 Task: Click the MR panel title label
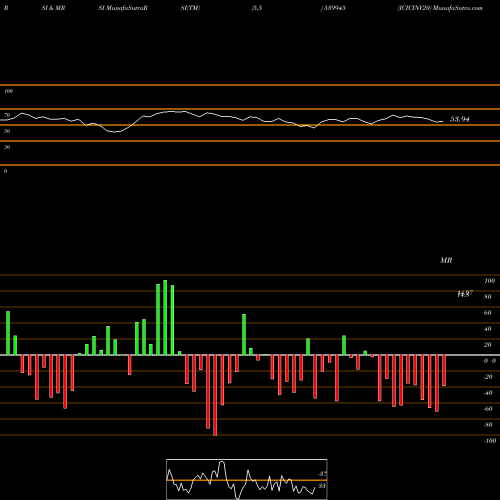[x=446, y=260]
